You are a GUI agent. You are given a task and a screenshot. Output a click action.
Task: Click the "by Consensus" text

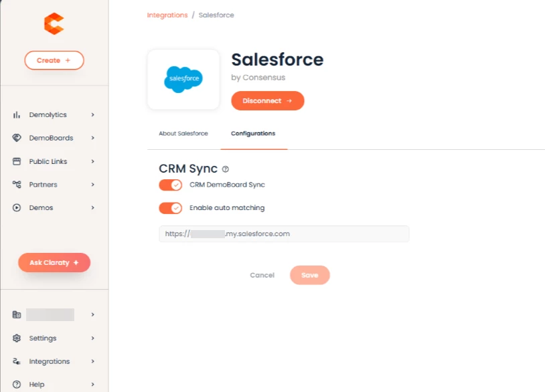click(x=258, y=78)
